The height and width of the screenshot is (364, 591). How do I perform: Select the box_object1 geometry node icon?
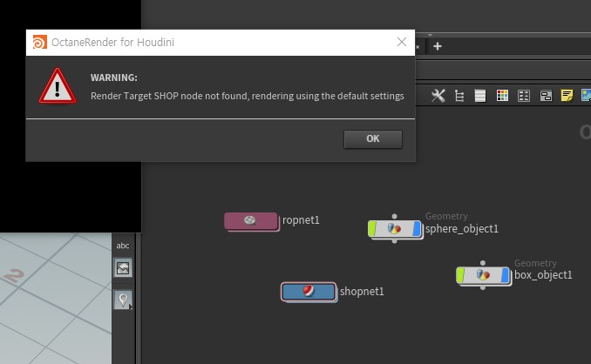point(483,275)
